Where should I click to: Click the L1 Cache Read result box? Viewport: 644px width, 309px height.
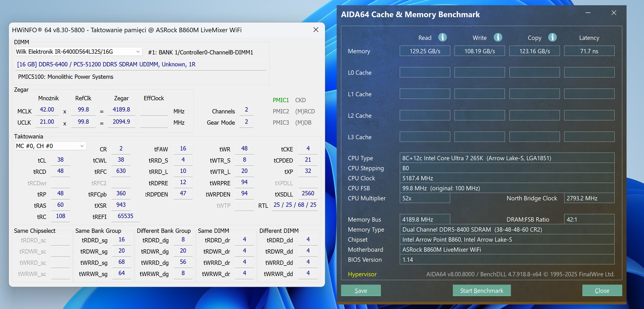click(x=425, y=94)
